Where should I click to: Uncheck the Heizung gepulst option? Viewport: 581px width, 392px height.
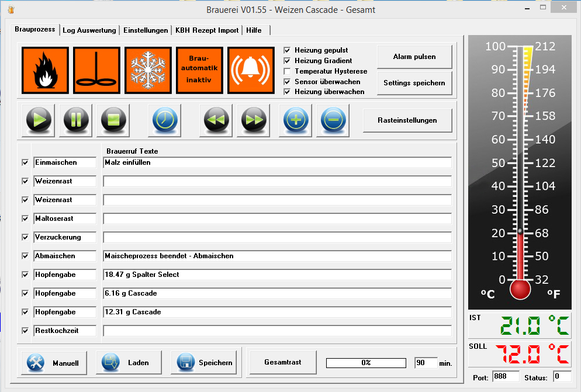[287, 50]
